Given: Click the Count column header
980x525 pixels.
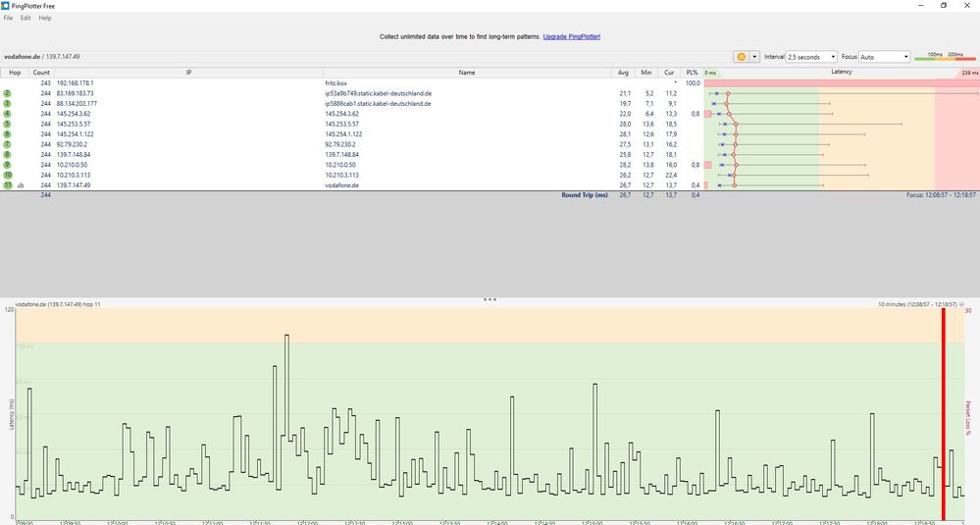Looking at the screenshot, I should [x=41, y=73].
